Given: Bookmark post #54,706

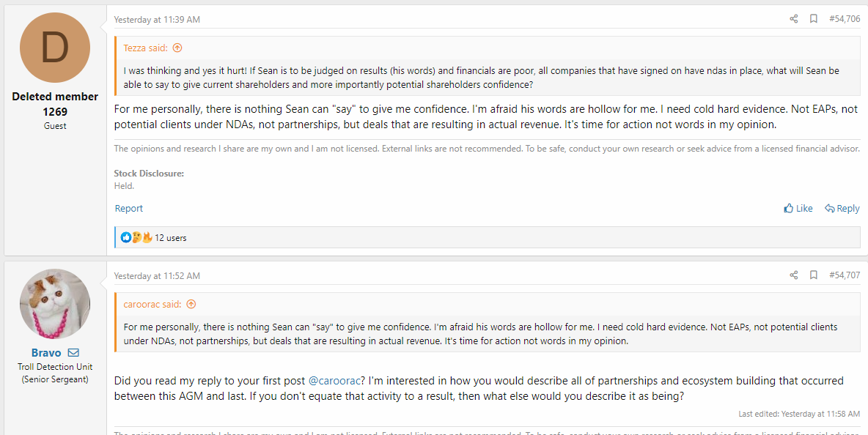Looking at the screenshot, I should coord(813,19).
